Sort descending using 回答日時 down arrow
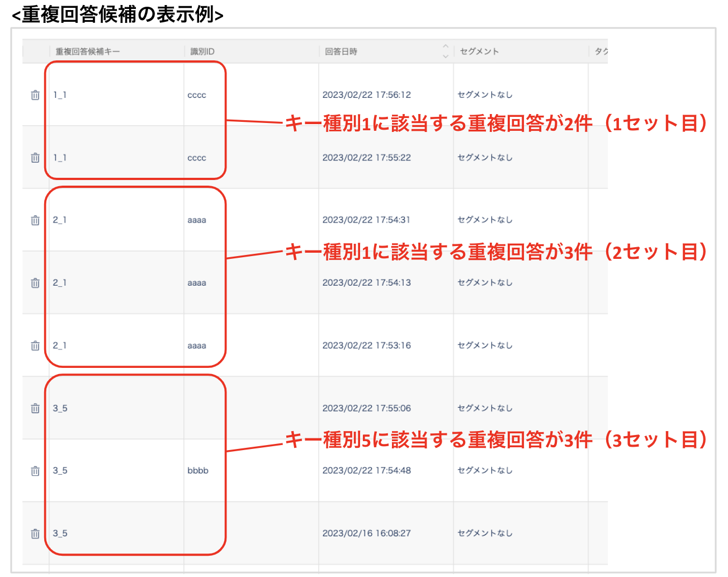Screen dimensions: 728x577 tap(446, 56)
